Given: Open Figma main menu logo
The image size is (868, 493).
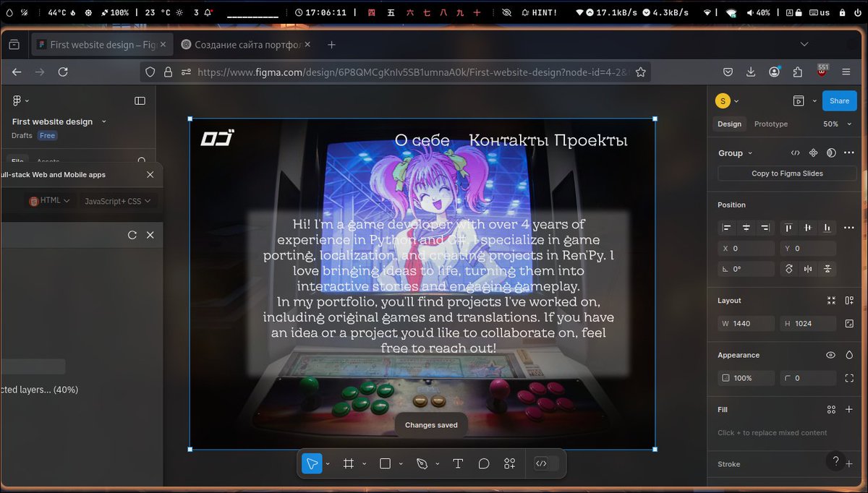Looking at the screenshot, I should point(20,101).
